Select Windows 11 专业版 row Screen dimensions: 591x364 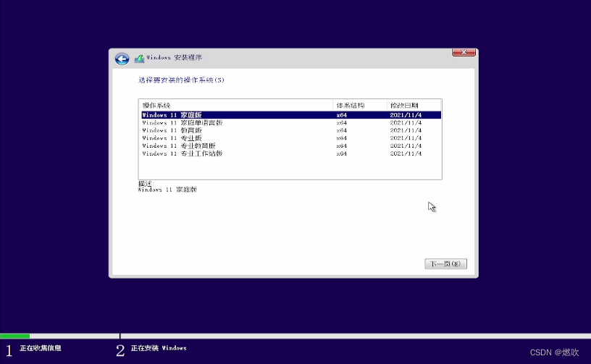coord(291,138)
